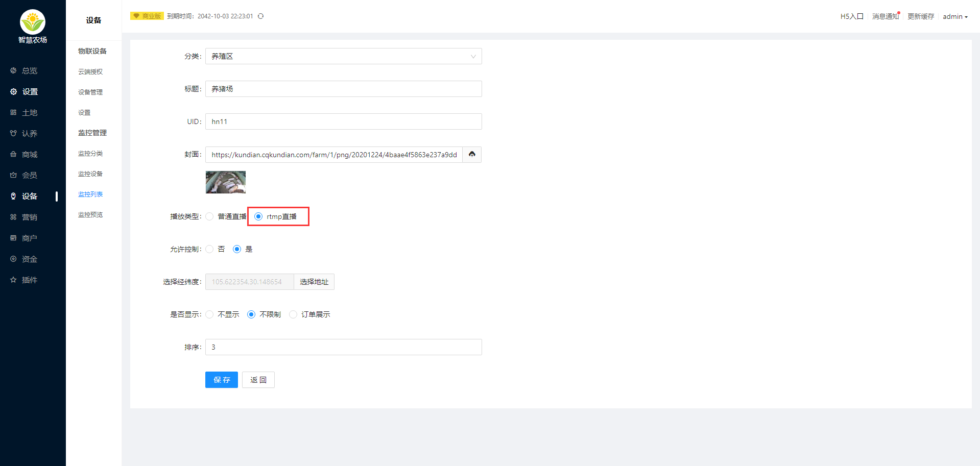This screenshot has height=466, width=980.
Task: Open 云端授权 submenu item
Action: pyautogui.click(x=90, y=71)
